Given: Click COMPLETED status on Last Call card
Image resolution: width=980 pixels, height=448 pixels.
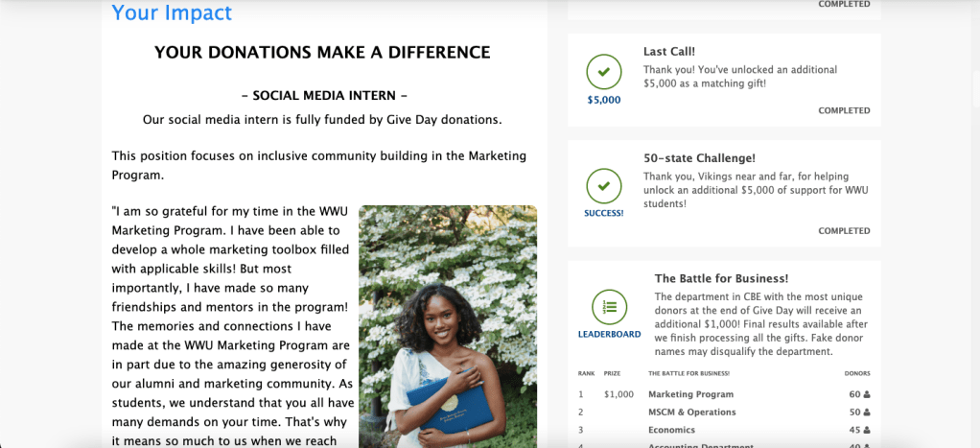Looking at the screenshot, I should click(844, 110).
